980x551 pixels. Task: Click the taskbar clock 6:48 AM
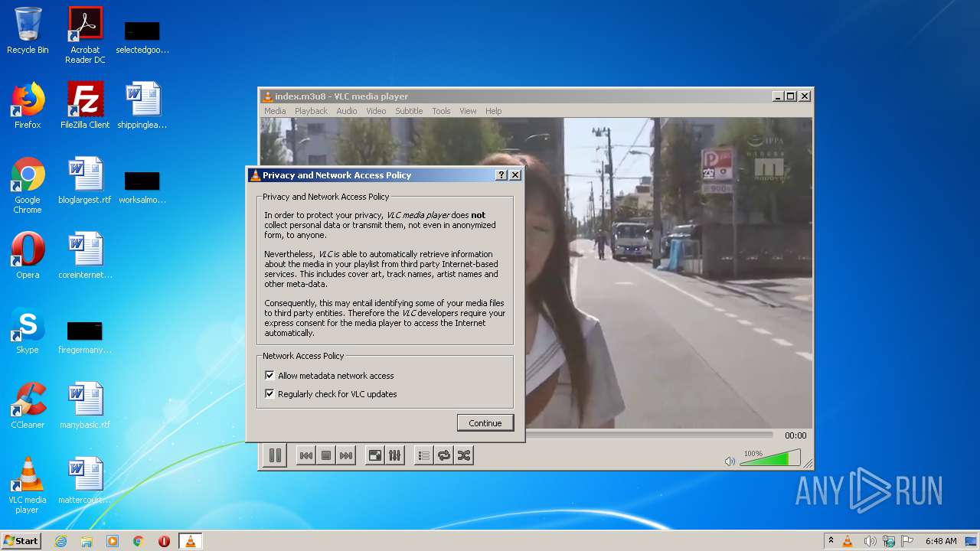click(941, 541)
